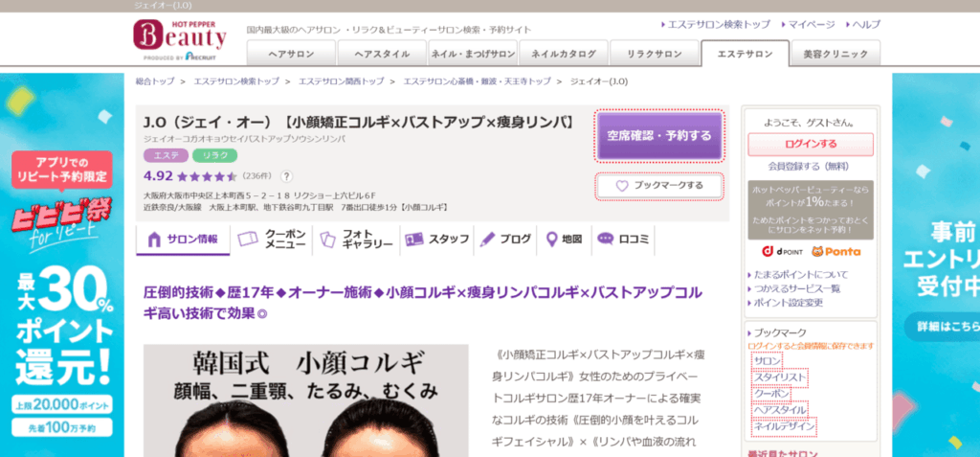Click 会員登録する(無料) link

pos(808,167)
